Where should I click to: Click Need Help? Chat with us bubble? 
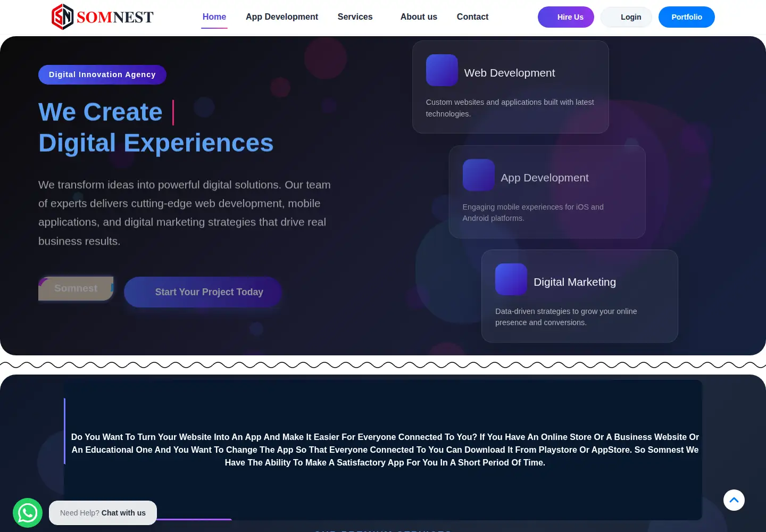coord(103,513)
